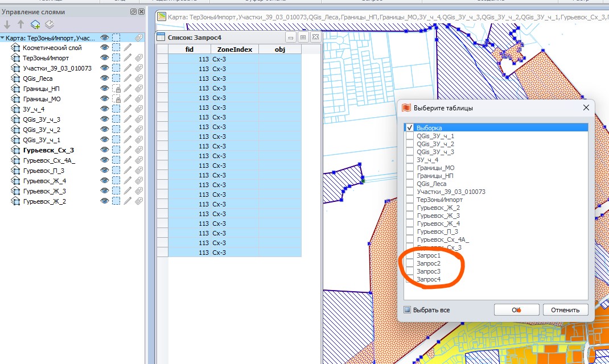609x364 pixels.
Task: Select the ЗУ_ч_4 layer in tree
Action: coord(34,109)
